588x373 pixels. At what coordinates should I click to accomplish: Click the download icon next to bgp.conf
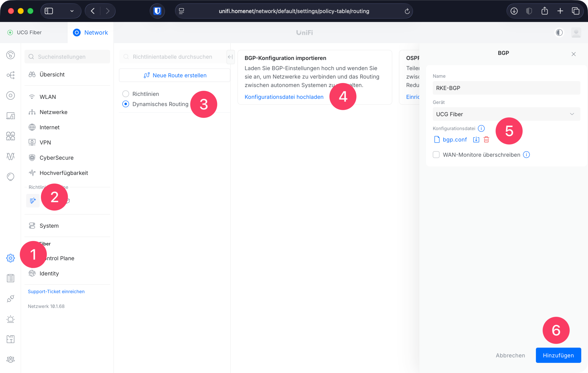[476, 140]
